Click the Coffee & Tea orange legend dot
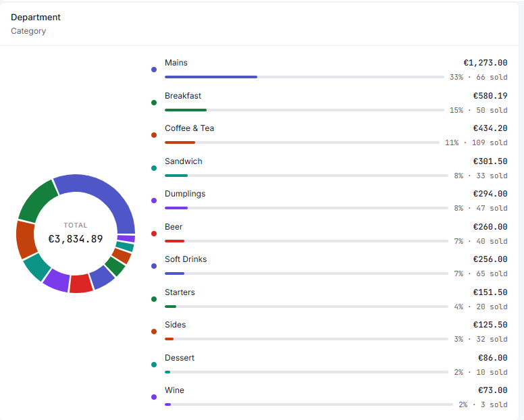 (154, 135)
